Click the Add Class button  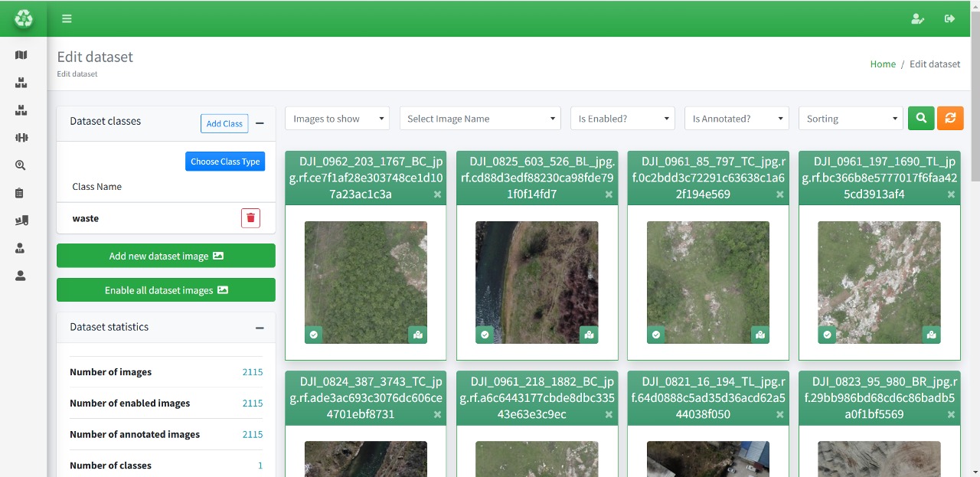224,123
